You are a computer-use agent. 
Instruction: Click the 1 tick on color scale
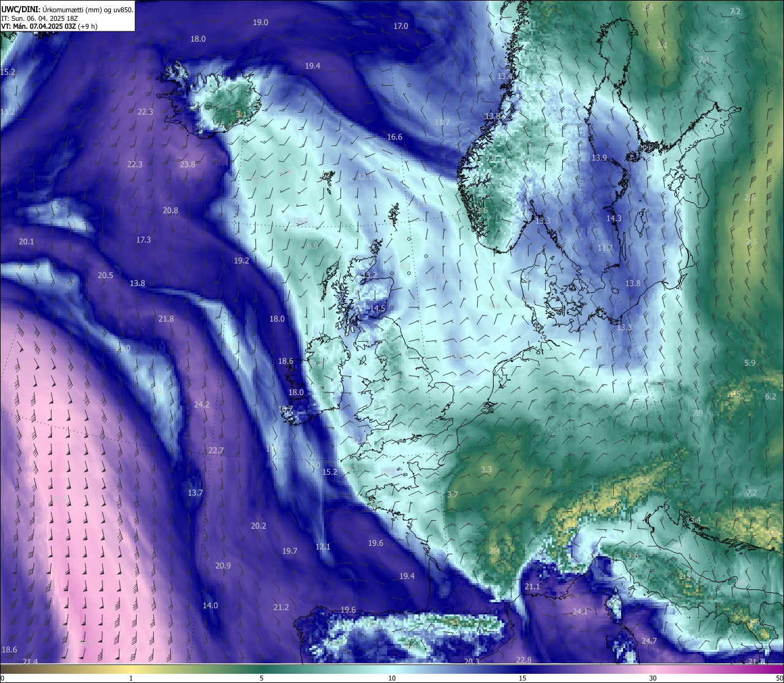pyautogui.click(x=131, y=678)
